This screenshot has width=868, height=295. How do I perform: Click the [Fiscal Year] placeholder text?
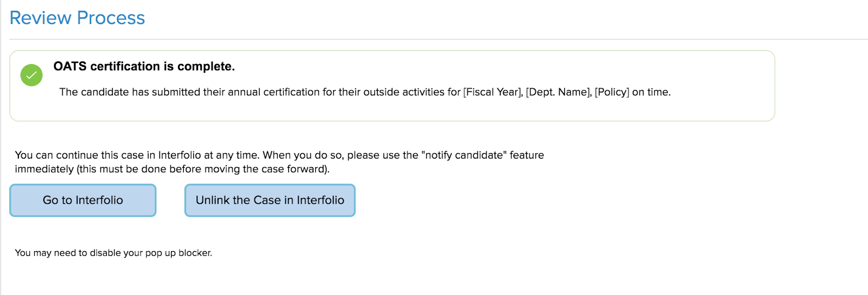point(493,92)
